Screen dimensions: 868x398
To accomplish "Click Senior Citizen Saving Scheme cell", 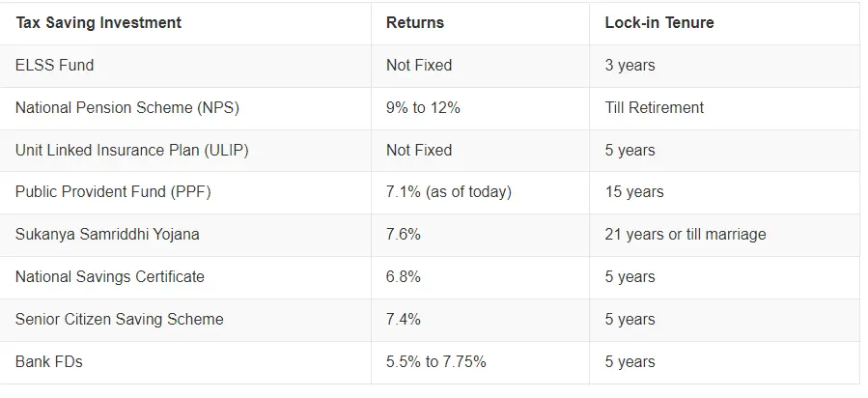I will (x=119, y=320).
